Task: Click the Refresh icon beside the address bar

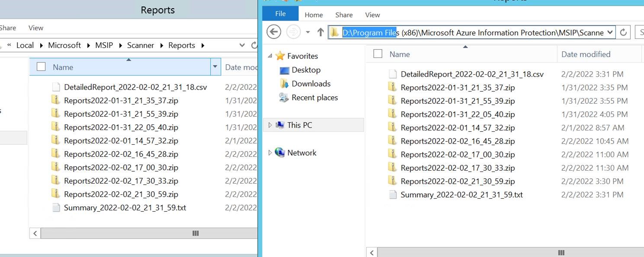Action: click(x=623, y=32)
